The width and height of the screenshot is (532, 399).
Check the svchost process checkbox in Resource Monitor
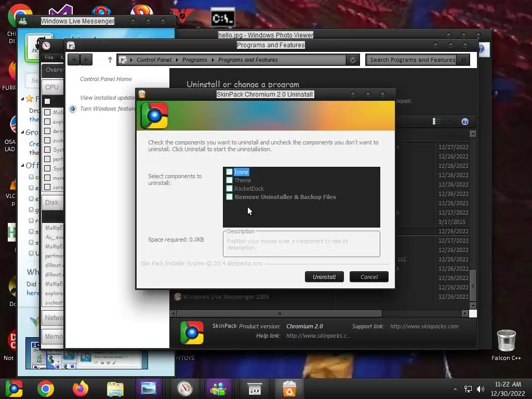(x=47, y=140)
